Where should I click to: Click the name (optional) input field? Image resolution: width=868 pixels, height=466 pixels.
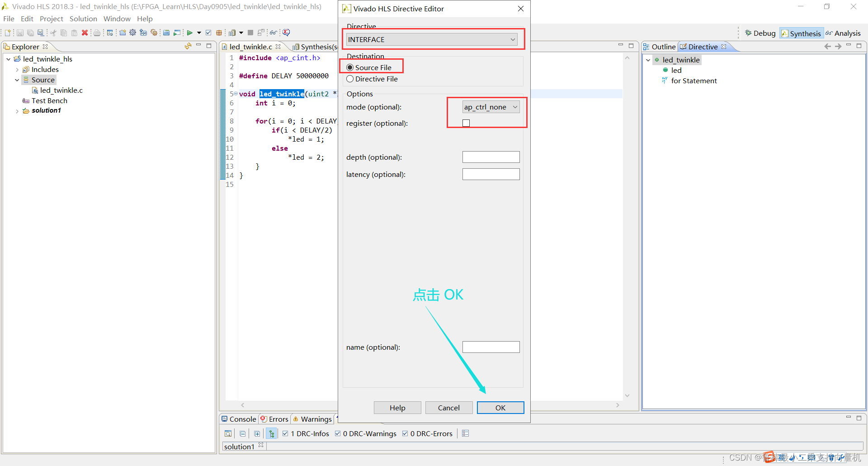coord(491,347)
